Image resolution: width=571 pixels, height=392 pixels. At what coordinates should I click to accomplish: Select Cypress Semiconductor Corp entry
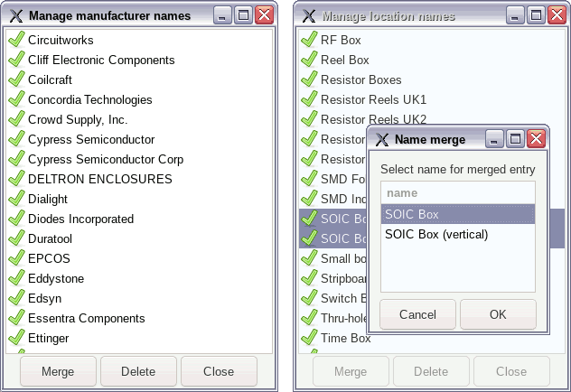point(139,159)
